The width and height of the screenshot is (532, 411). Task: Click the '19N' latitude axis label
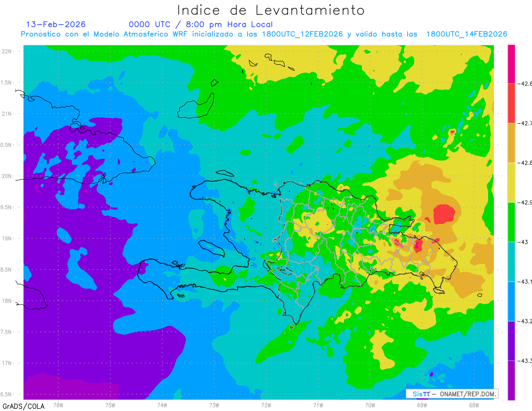[6, 239]
